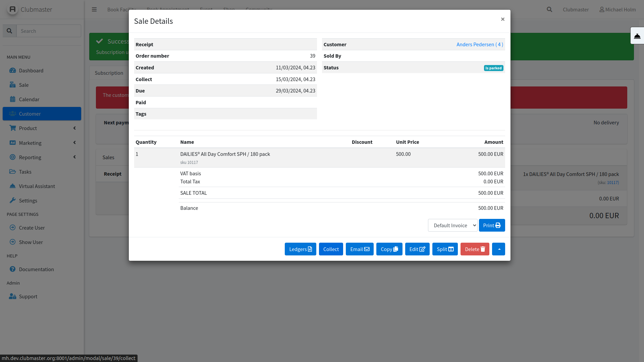Print the invoice
Viewport: 644px width, 362px height.
click(x=492, y=225)
